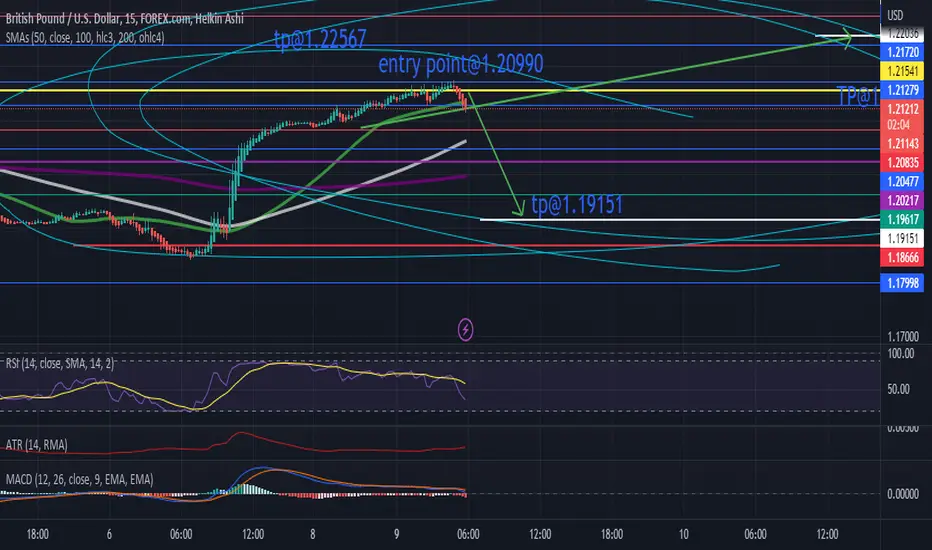
Task: Select the 1.18666 red price label
Action: point(902,258)
